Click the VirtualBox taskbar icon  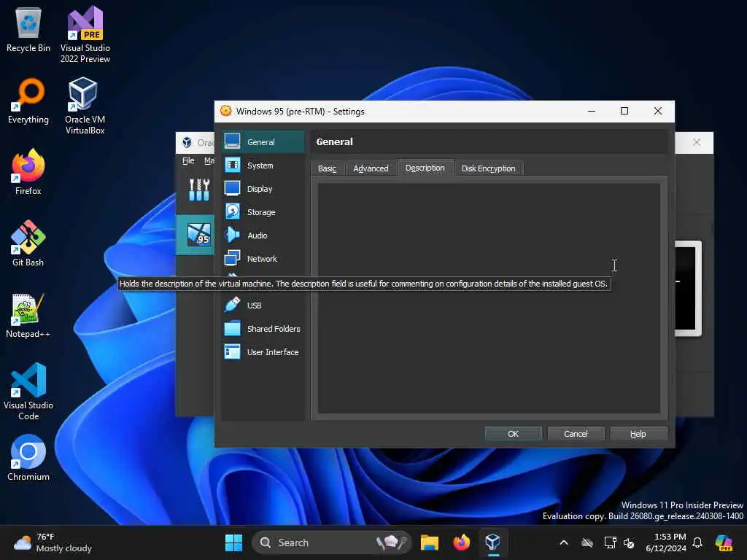pyautogui.click(x=493, y=542)
